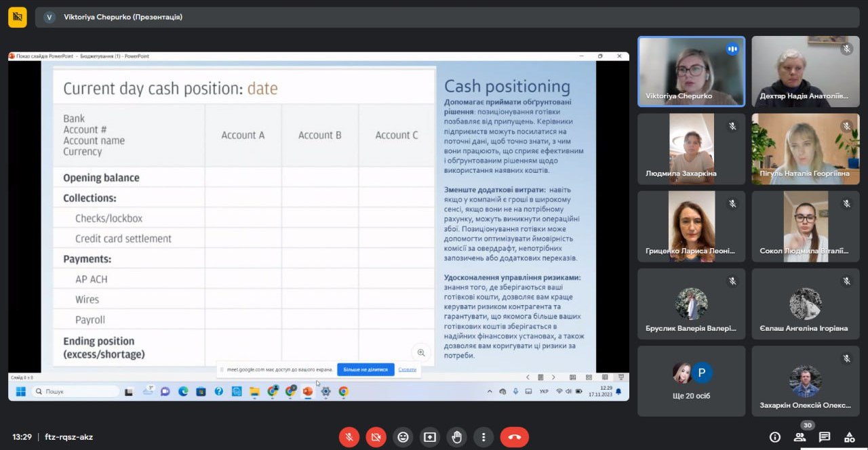
Task: Open "Ще 20 осіб" additional participants tile
Action: tap(691, 381)
